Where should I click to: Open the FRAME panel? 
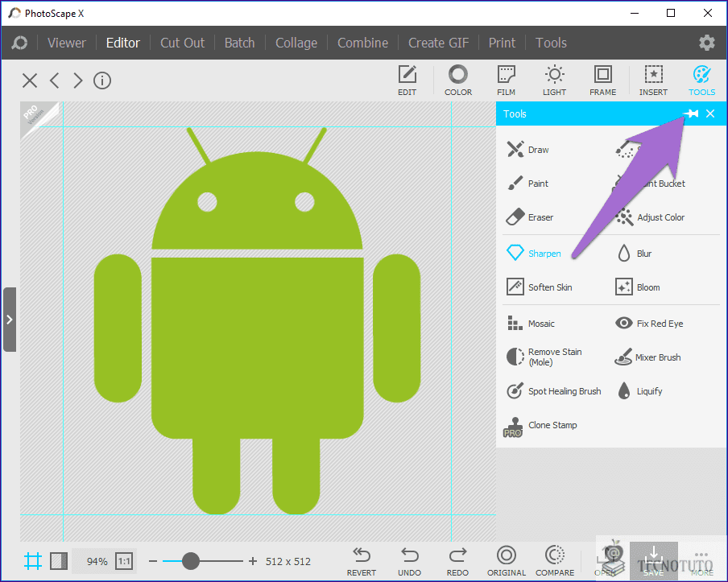point(602,80)
